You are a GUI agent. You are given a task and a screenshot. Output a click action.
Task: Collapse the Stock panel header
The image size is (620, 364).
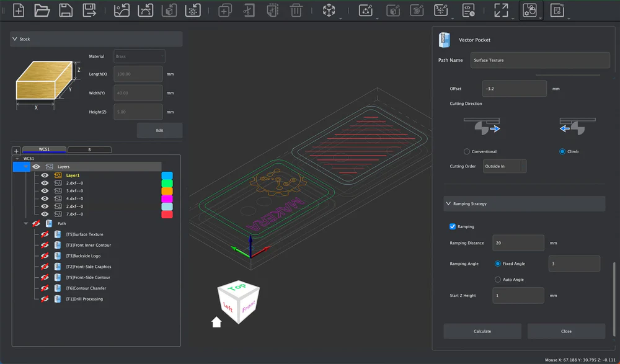point(15,39)
